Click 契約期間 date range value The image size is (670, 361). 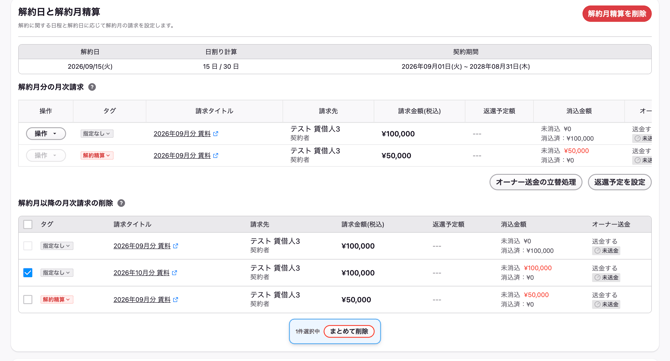pyautogui.click(x=466, y=67)
